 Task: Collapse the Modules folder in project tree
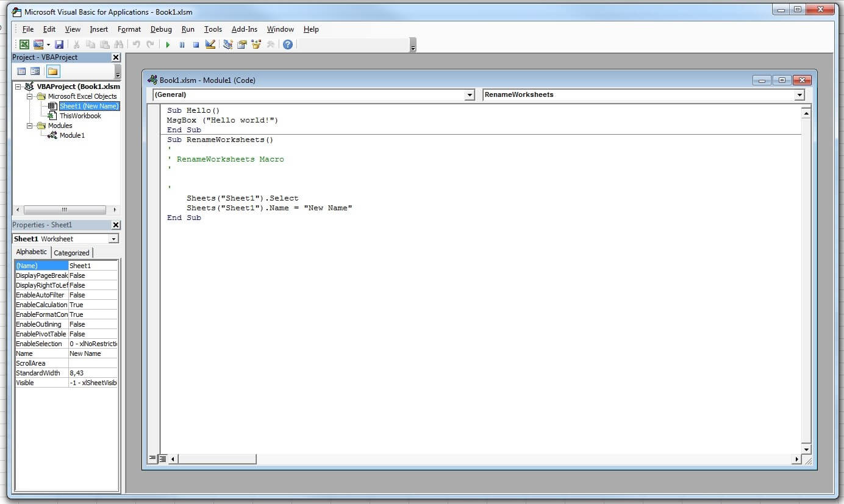[x=30, y=126]
